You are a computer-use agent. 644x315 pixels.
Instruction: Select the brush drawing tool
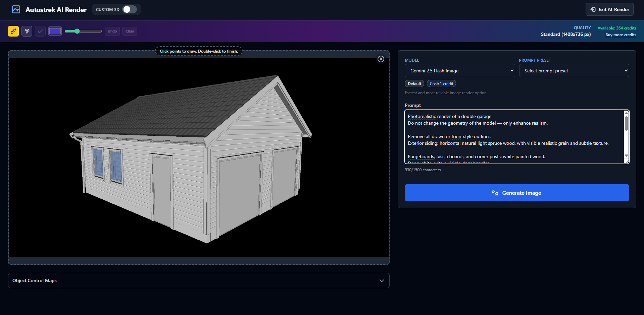[x=13, y=31]
